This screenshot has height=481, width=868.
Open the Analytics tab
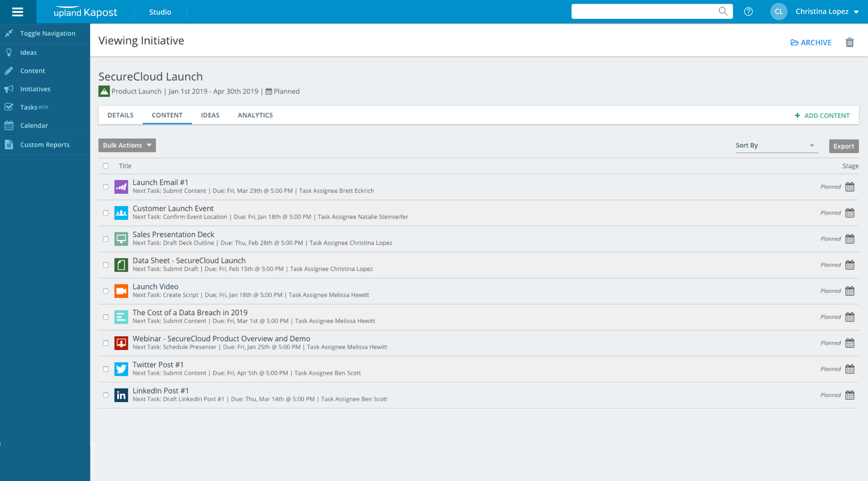[x=255, y=115]
